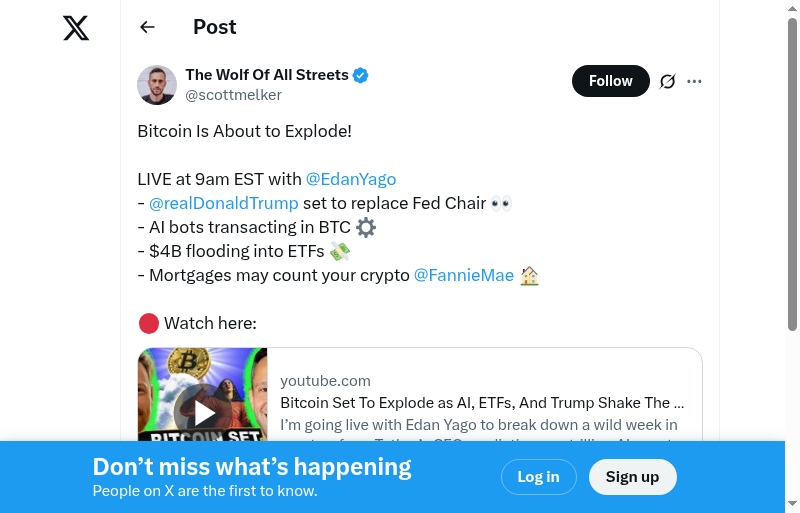Screen dimensions: 800x513
Task: Click the Log in button
Action: pyautogui.click(x=538, y=477)
